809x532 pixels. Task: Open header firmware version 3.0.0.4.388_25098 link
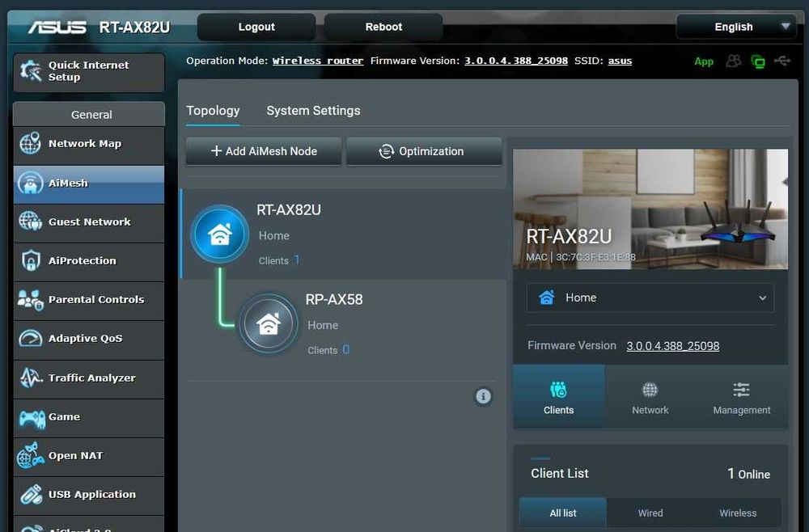516,61
